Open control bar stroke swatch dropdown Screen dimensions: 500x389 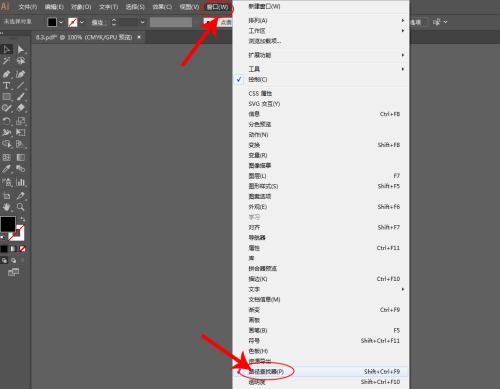point(82,22)
